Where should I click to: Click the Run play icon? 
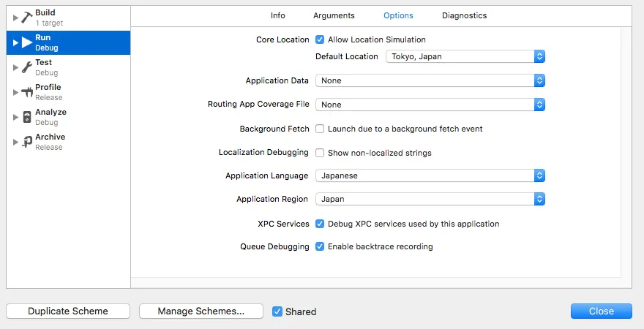[x=27, y=42]
